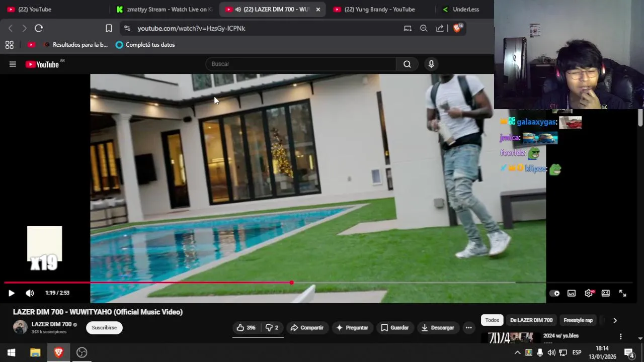Dislike the video with thumbs down
Screen dimensions: 644x362
[272, 328]
